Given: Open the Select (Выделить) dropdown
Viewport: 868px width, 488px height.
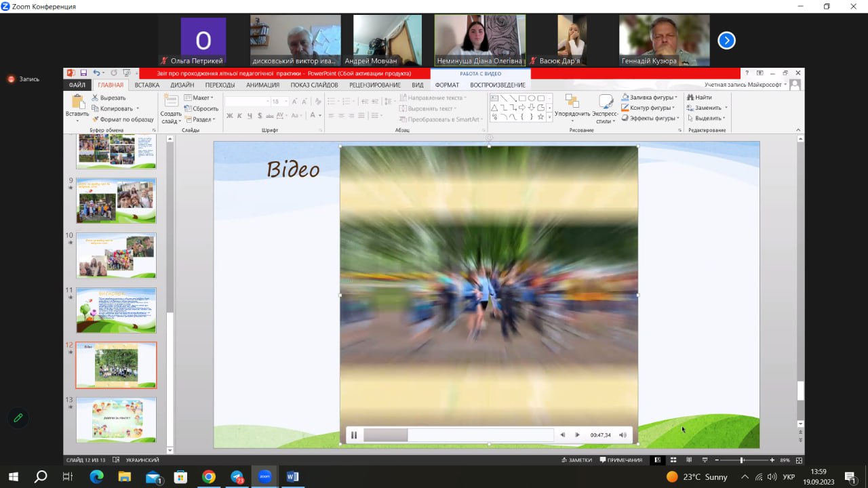Looking at the screenshot, I should tap(707, 118).
